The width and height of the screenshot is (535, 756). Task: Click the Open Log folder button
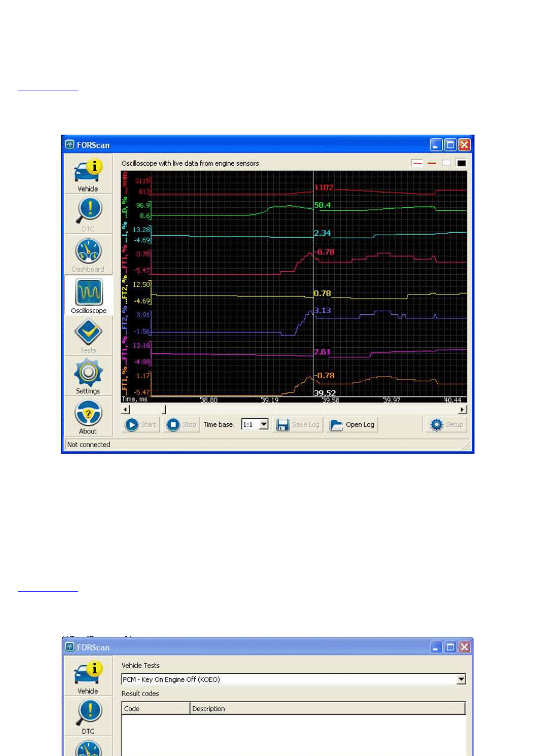click(353, 425)
